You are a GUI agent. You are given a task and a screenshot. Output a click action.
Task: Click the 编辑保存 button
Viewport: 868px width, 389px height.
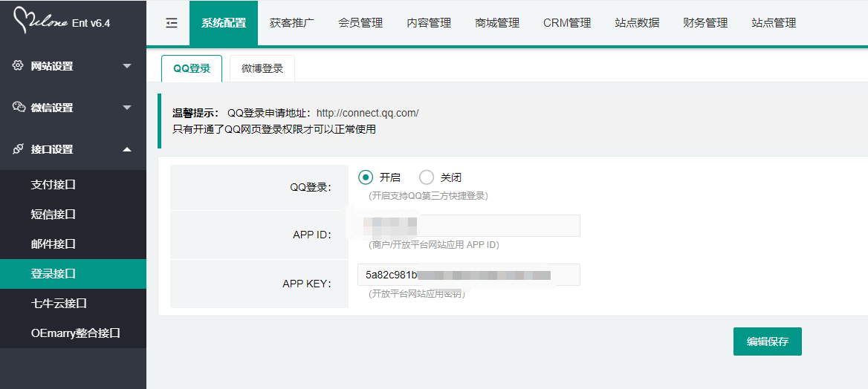(767, 341)
